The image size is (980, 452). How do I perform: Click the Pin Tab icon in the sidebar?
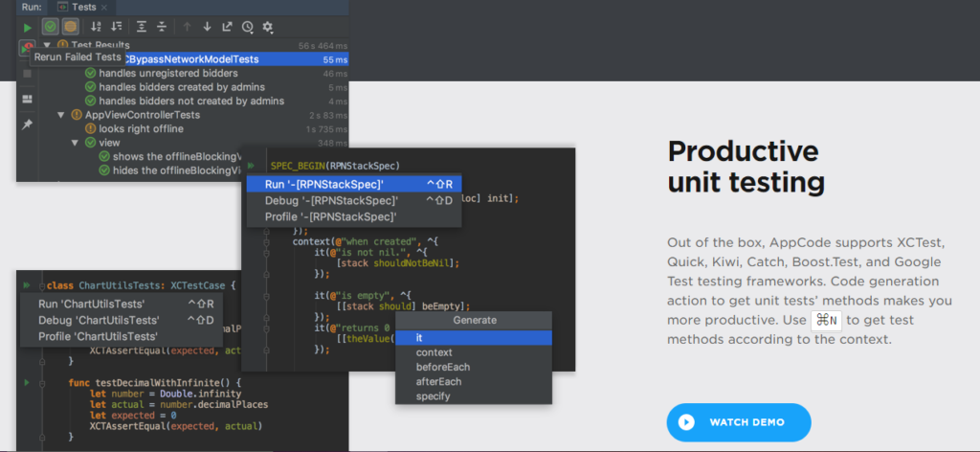[x=27, y=124]
